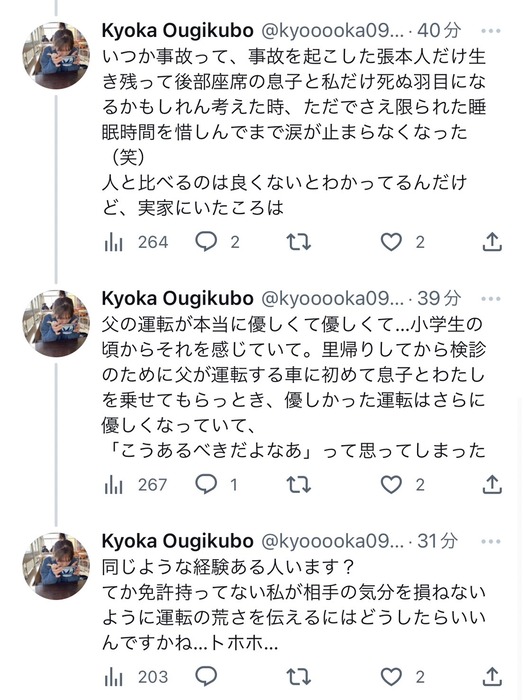Open more options on the 40分 tweet
Viewport: 526px width, 700px height.
pos(491,31)
